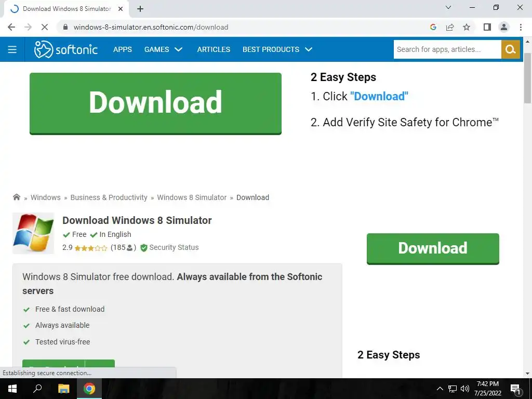Open the Windows breadcrumb link
The image size is (532, 399).
click(x=46, y=197)
